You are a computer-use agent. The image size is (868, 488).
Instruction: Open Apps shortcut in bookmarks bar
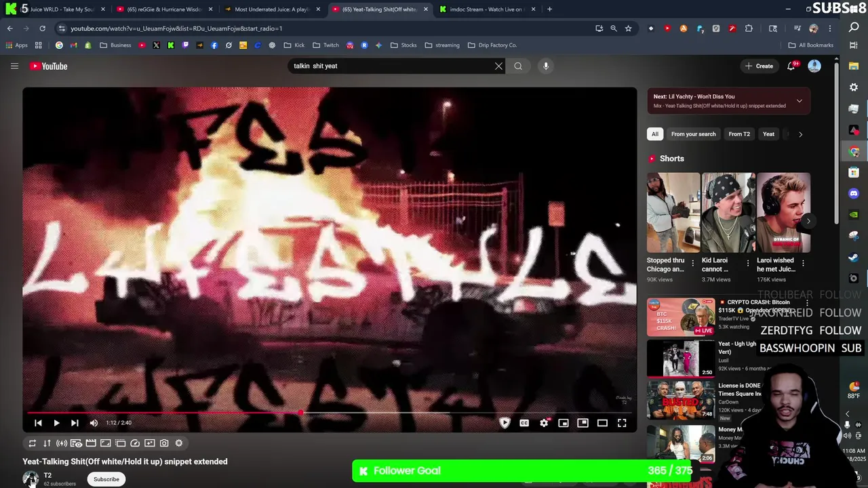(16, 45)
